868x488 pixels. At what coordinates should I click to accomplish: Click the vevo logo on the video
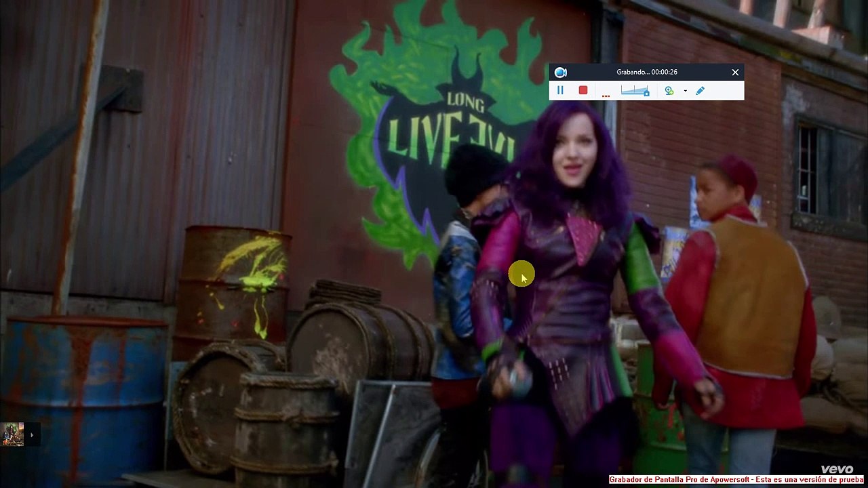pos(837,469)
